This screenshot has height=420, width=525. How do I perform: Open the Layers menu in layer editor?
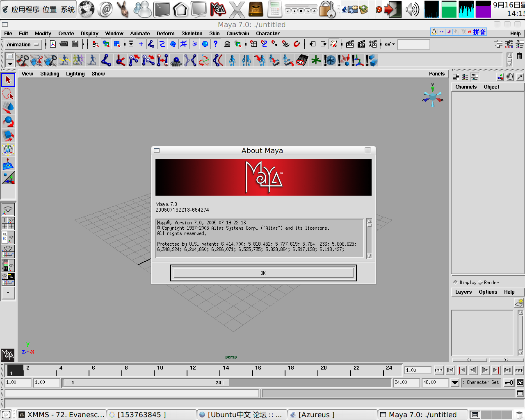click(463, 292)
